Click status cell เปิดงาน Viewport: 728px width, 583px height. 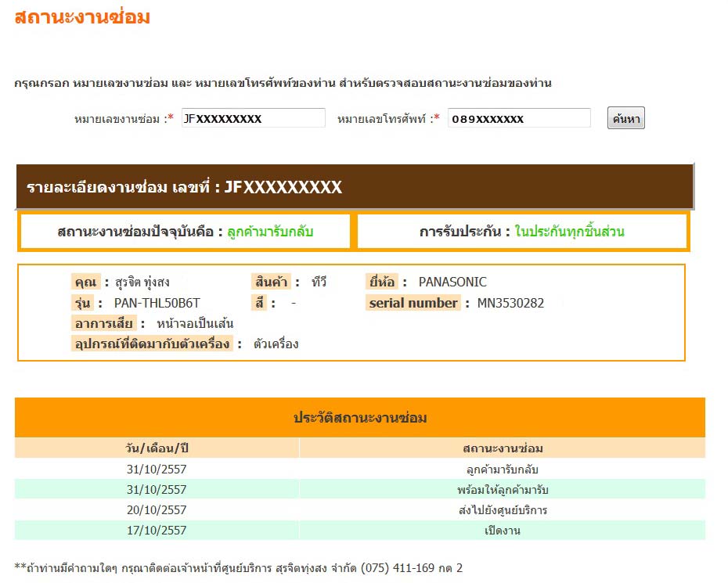pos(503,531)
